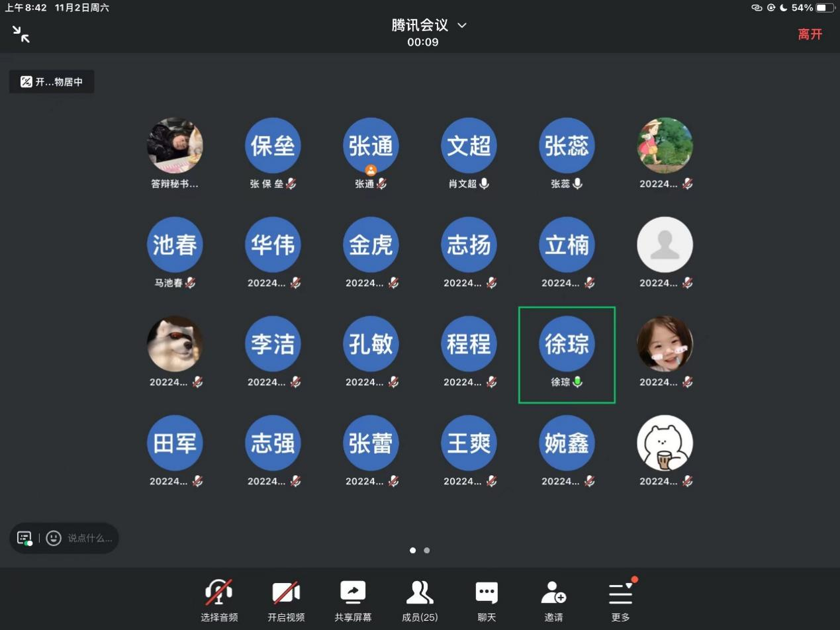Open the More (更多) menu
840x630 pixels.
620,601
